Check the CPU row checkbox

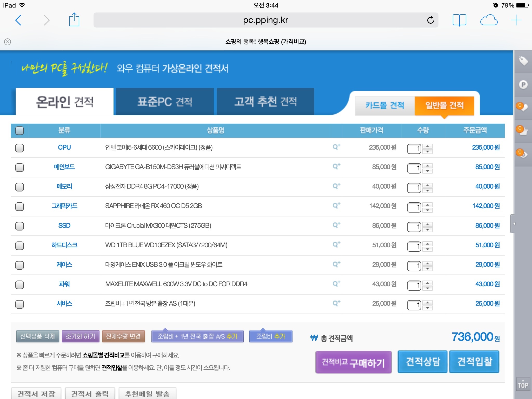point(19,148)
